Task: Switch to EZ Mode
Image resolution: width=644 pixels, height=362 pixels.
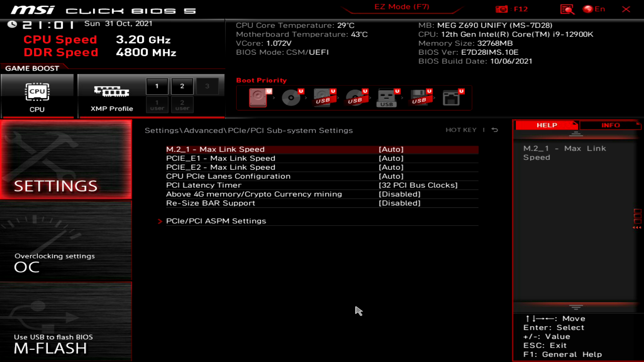Action: tap(401, 6)
